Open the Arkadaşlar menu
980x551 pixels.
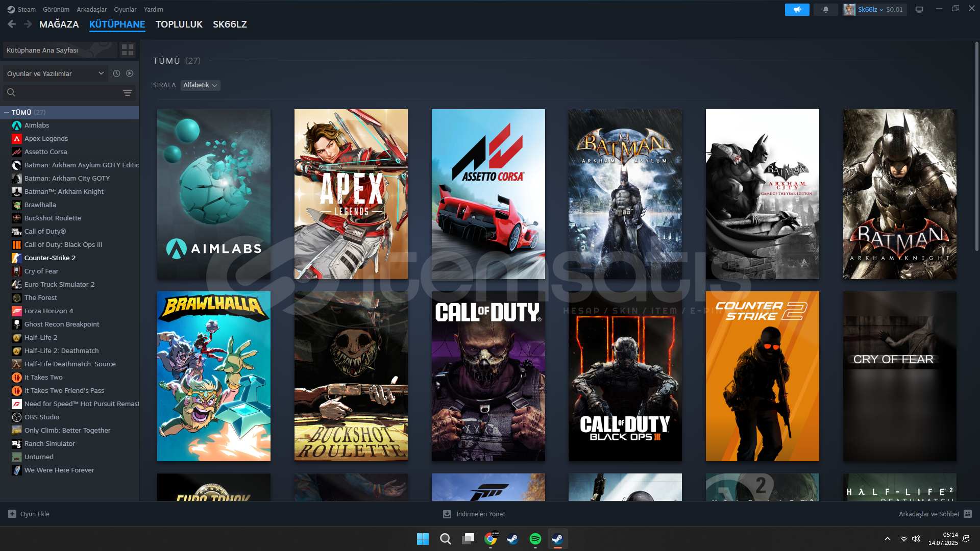click(92, 10)
